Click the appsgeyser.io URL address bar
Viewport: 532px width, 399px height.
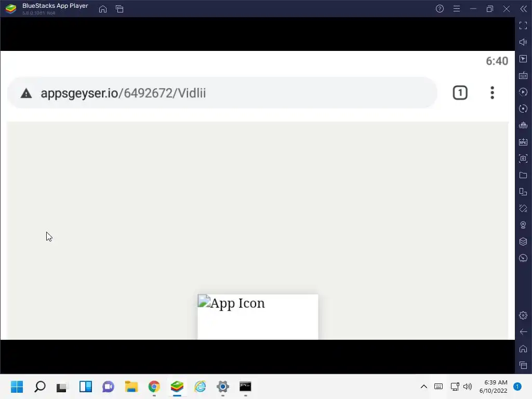[x=222, y=93]
